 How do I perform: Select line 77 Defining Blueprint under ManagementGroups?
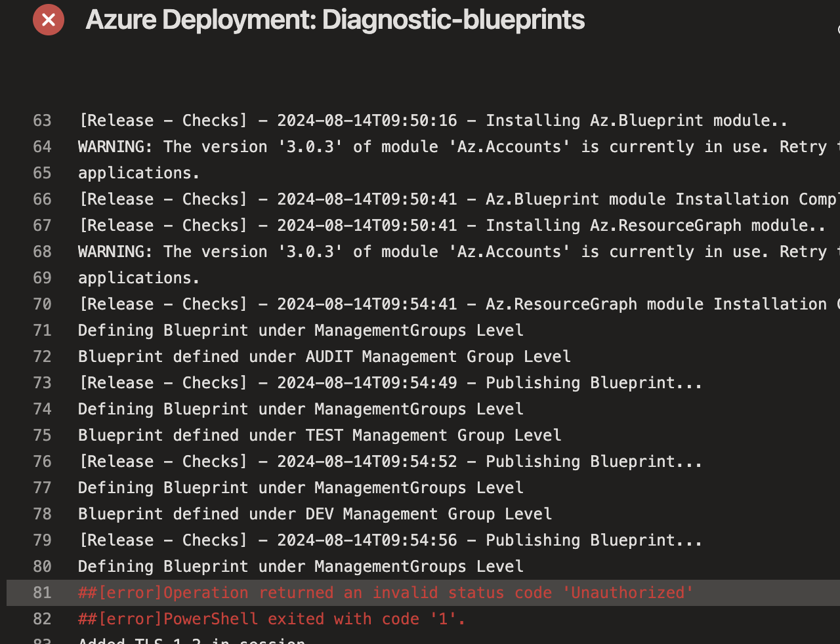[301, 488]
